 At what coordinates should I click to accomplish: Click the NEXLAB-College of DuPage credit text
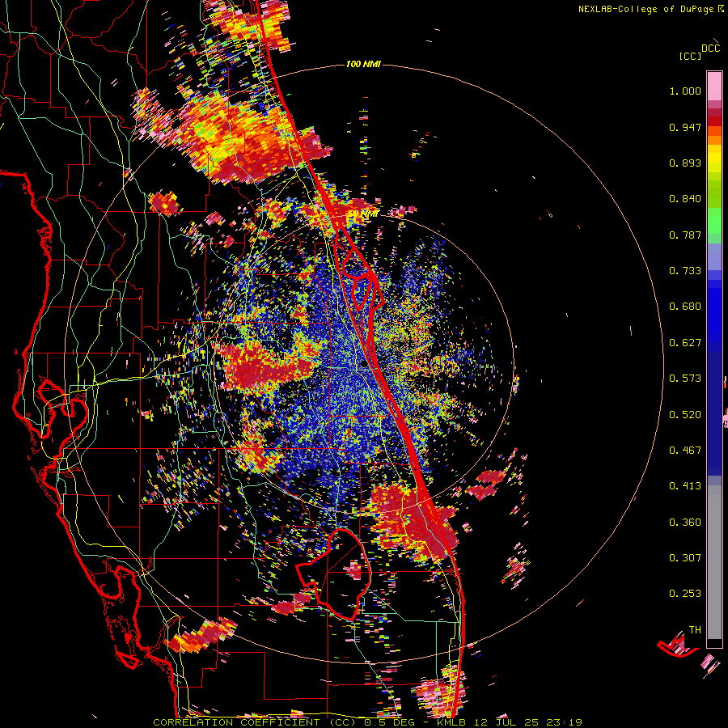tap(650, 9)
